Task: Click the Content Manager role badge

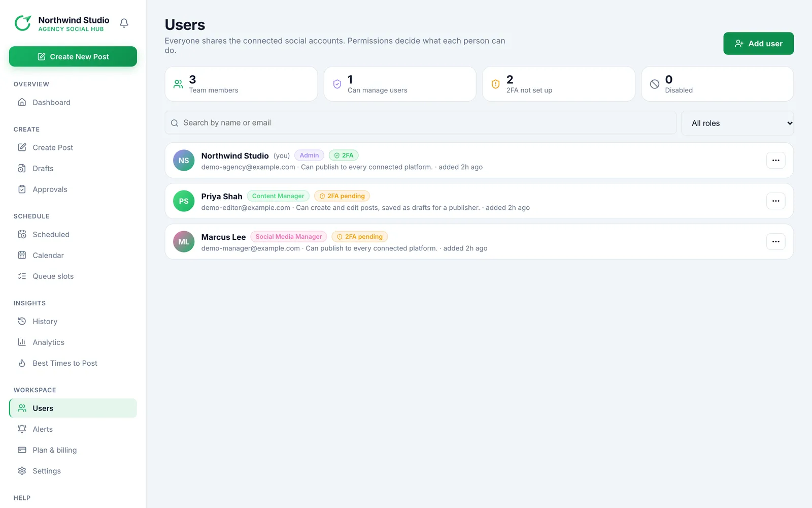Action: [x=278, y=196]
